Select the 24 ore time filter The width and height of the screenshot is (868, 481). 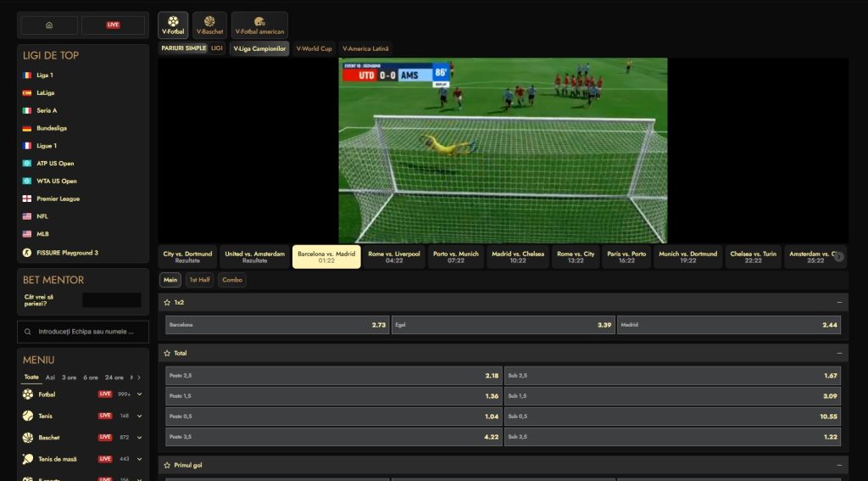tap(114, 378)
